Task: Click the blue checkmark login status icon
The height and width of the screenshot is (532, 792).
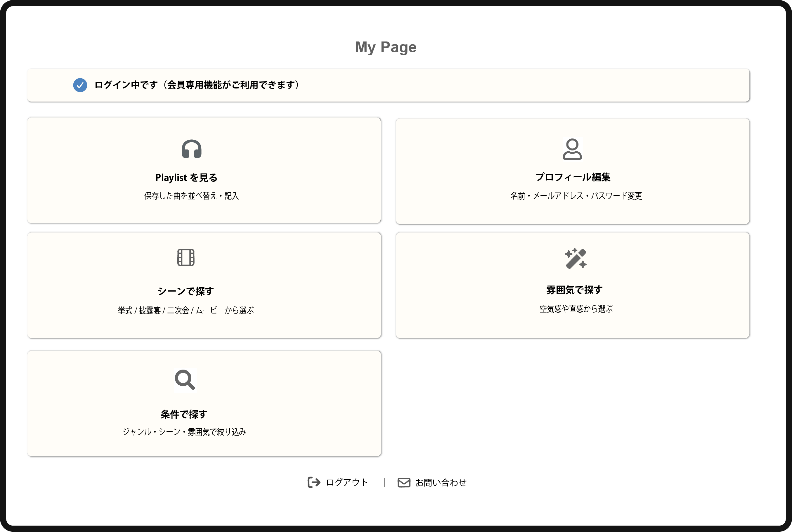Action: 80,85
